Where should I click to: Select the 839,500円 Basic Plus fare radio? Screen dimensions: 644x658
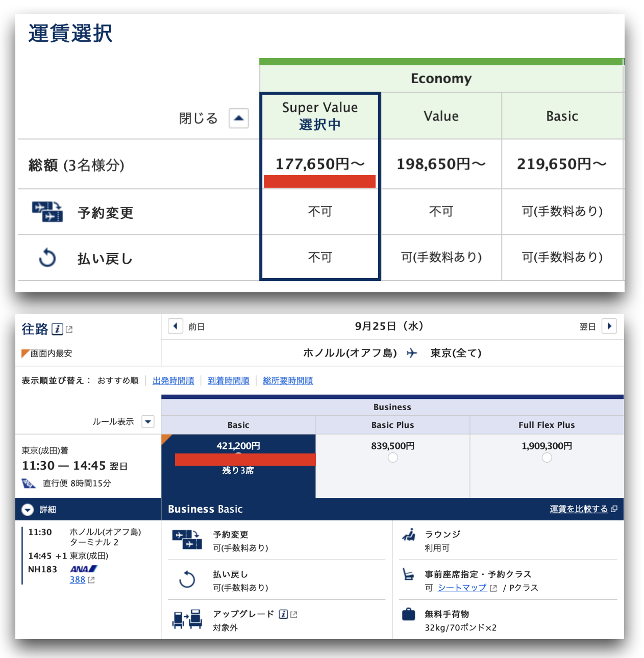(392, 458)
